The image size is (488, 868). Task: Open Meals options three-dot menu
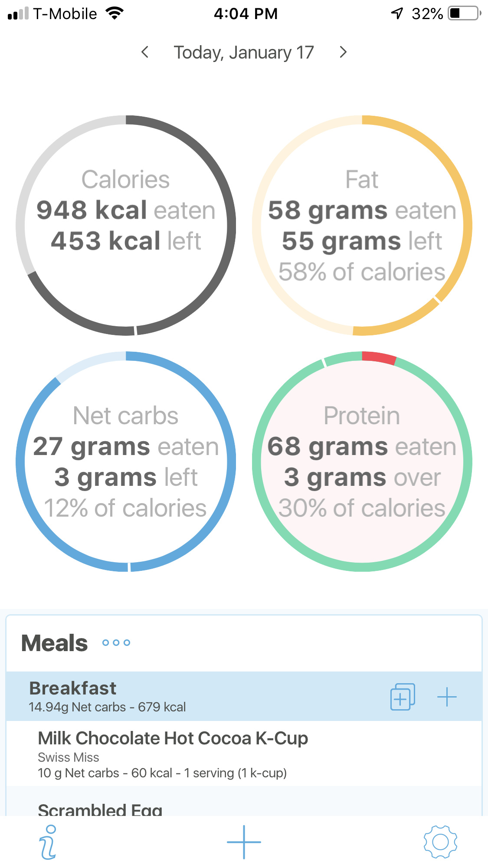[x=116, y=642]
